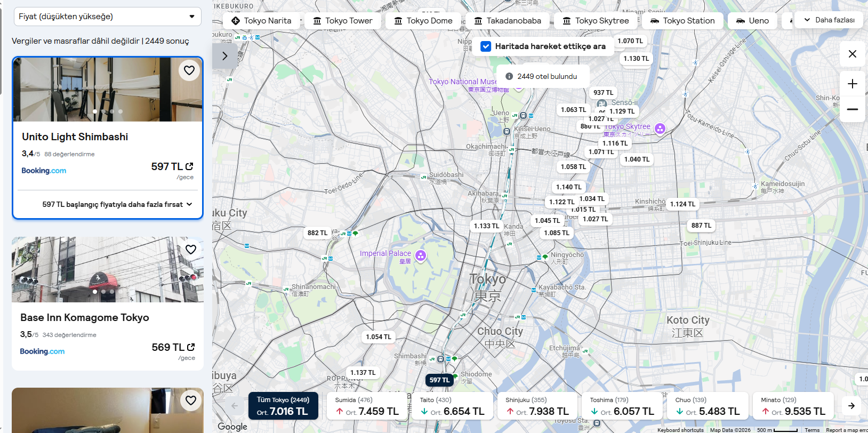Click the 1.133 TL map price pin
868x433 pixels.
click(x=486, y=226)
